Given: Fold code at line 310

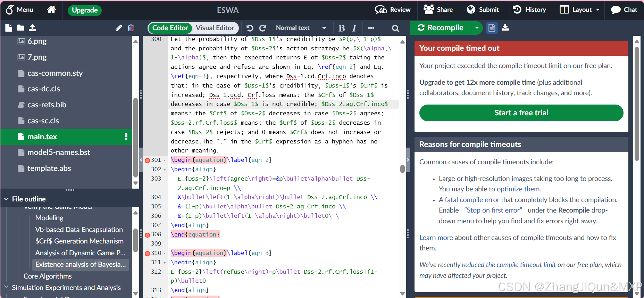Looking at the screenshot, I should tap(165, 254).
